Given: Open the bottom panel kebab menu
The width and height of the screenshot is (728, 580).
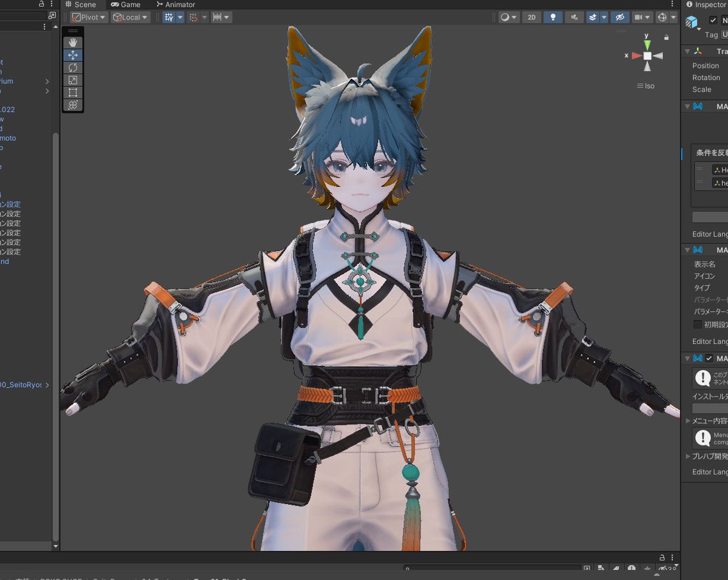Looking at the screenshot, I should [x=673, y=557].
